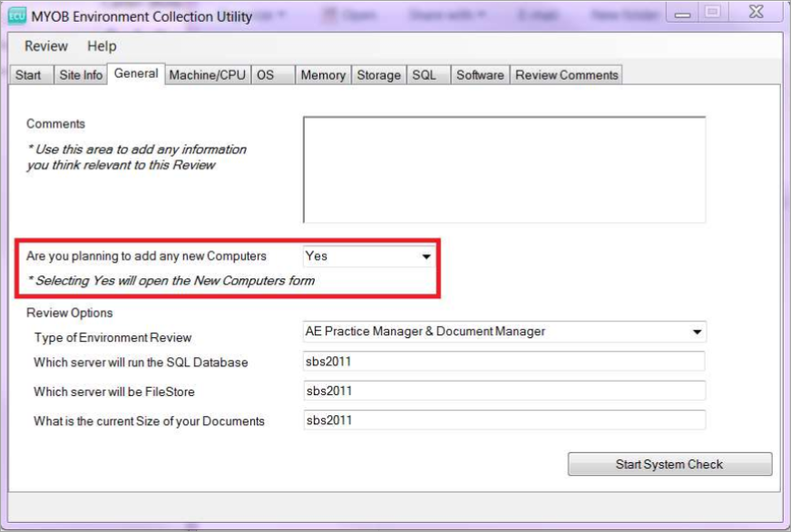Screen dimensions: 791x532
Task: Switch to the Start tab
Action: click(x=28, y=75)
